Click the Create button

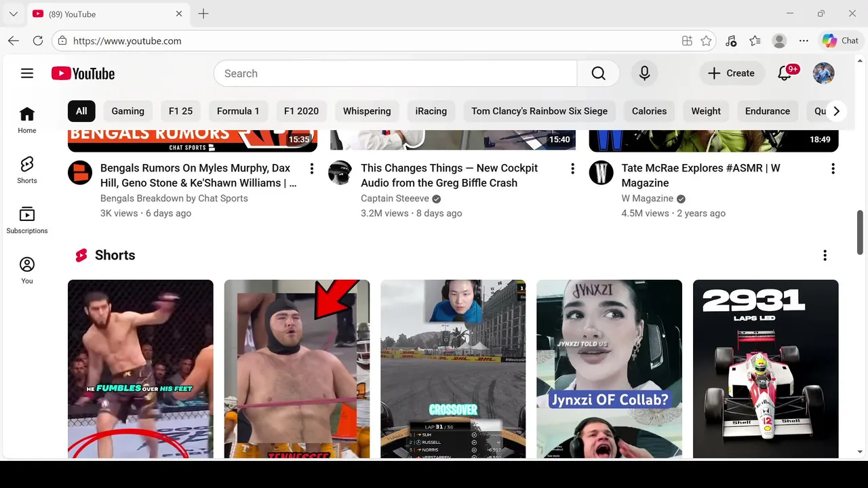point(731,73)
